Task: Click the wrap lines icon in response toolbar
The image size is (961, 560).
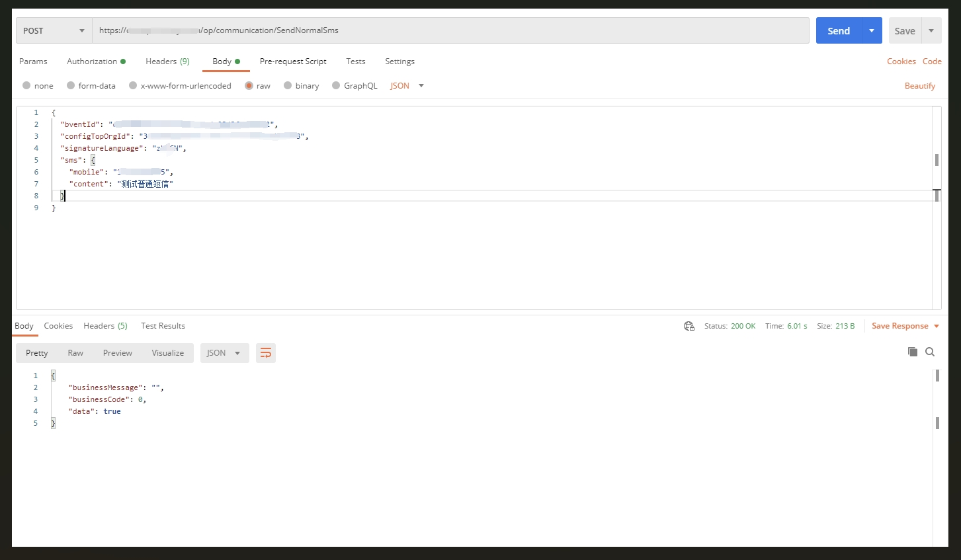Action: pos(265,353)
